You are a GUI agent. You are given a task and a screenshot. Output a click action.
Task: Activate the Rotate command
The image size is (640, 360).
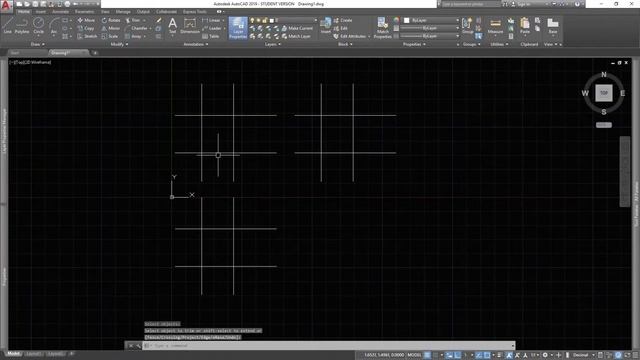(111, 20)
